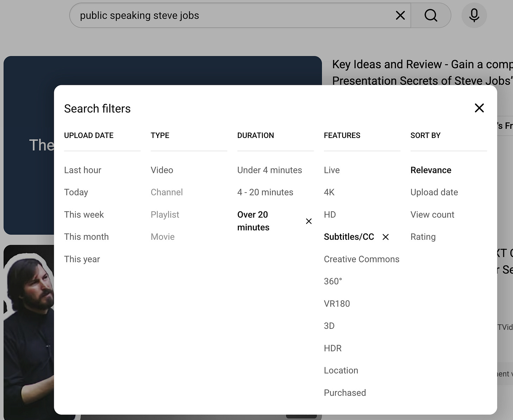Apply This year upload filter
The image size is (513, 420).
tap(82, 259)
